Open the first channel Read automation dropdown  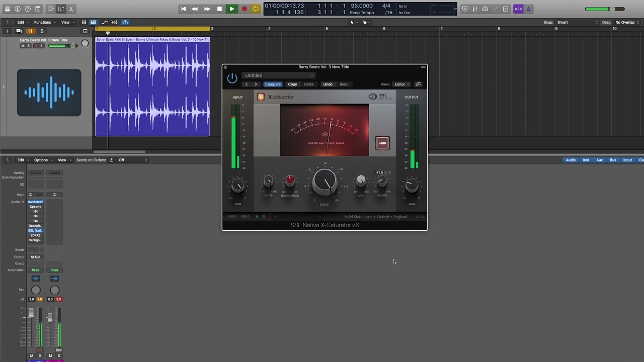[x=35, y=270]
